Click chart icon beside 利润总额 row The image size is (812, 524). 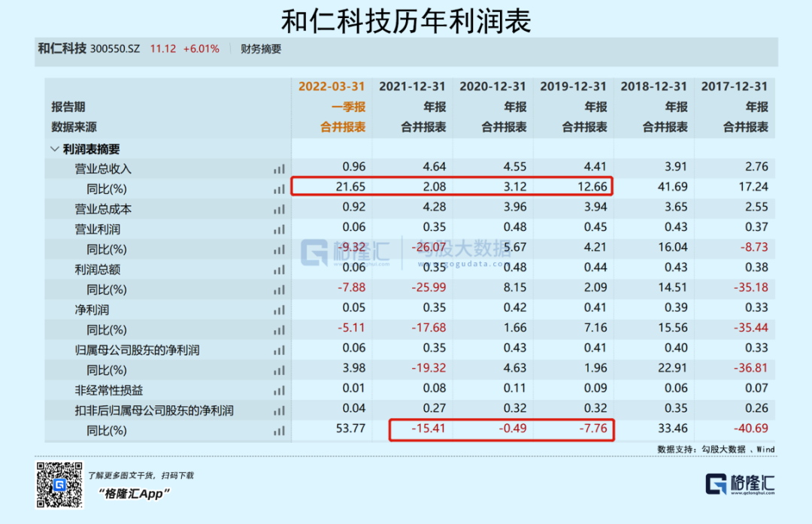pos(279,269)
